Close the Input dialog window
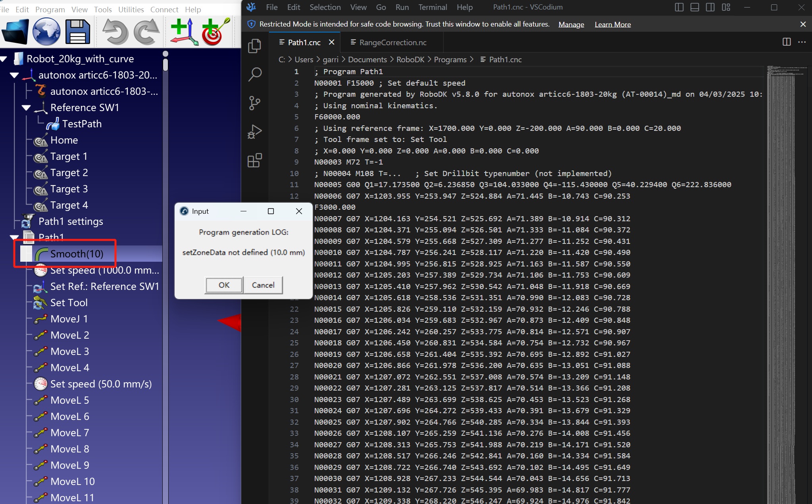Viewport: 812px width, 504px height. point(299,211)
